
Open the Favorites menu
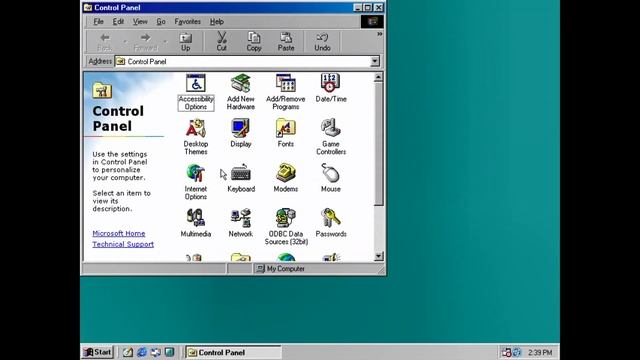click(187, 22)
